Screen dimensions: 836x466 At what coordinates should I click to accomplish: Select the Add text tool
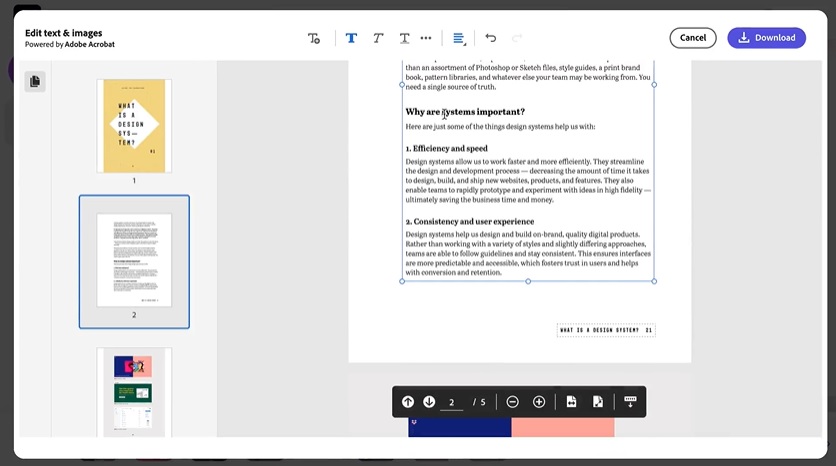click(x=314, y=38)
